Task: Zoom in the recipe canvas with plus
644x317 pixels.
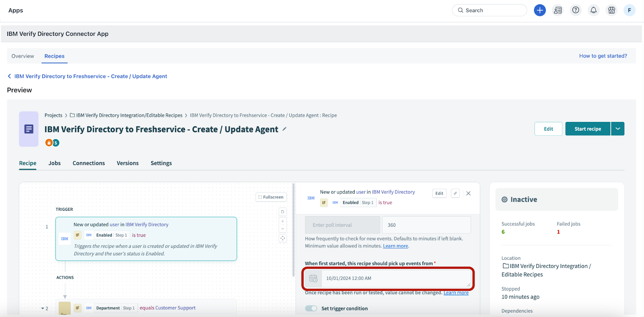Action: click(283, 221)
